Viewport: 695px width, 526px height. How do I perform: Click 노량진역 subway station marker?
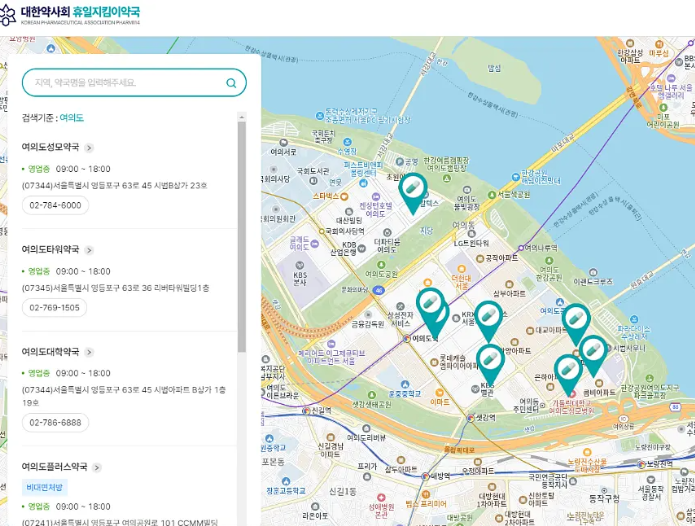(641, 464)
